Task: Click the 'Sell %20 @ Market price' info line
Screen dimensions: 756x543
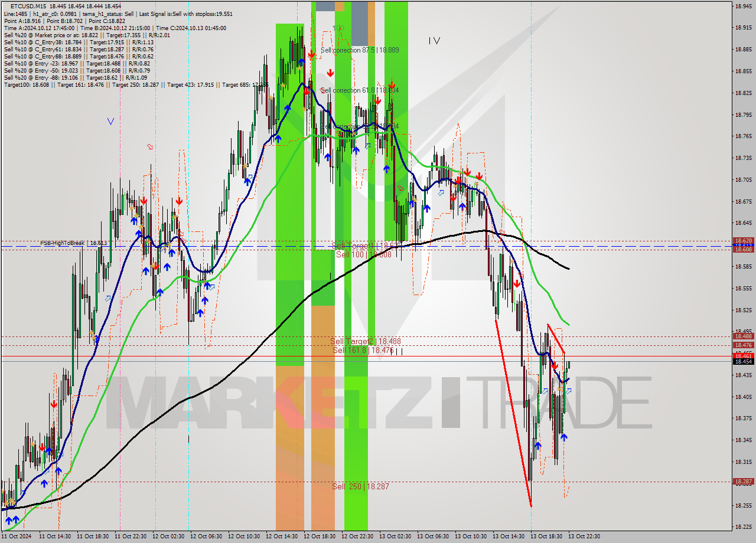Action: point(87,35)
